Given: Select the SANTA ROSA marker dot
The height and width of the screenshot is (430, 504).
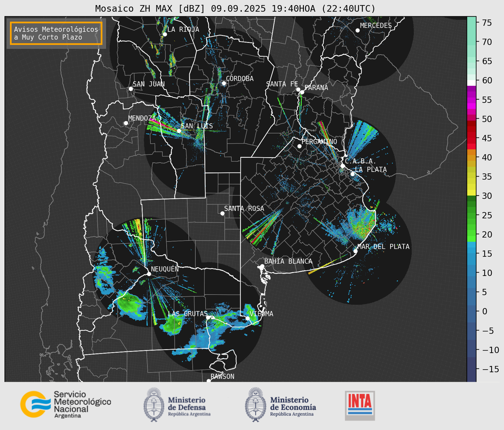Looking at the screenshot, I should [x=222, y=213].
